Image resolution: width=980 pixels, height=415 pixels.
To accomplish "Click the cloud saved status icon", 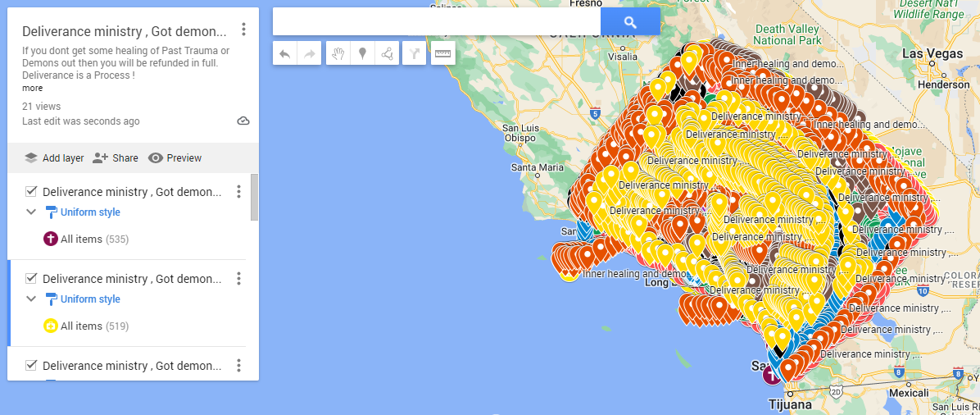I will click(x=243, y=121).
